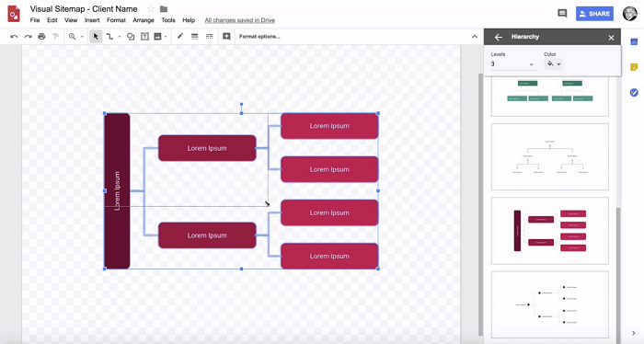
Task: Open the Edit menu
Action: (52, 20)
